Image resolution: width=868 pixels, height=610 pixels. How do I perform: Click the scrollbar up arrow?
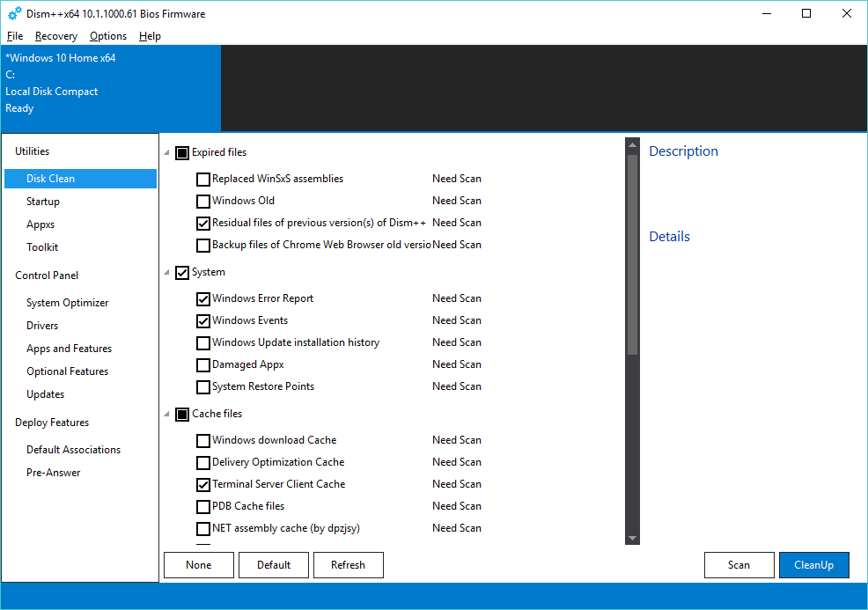(632, 145)
